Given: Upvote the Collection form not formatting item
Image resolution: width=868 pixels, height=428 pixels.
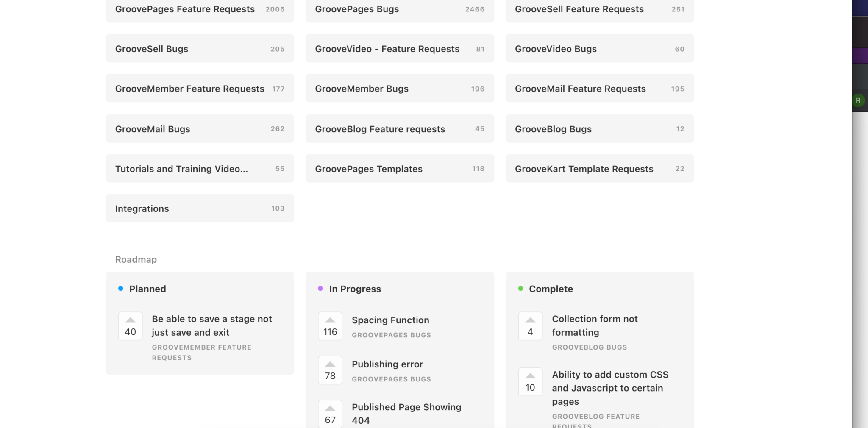Looking at the screenshot, I should 530,326.
